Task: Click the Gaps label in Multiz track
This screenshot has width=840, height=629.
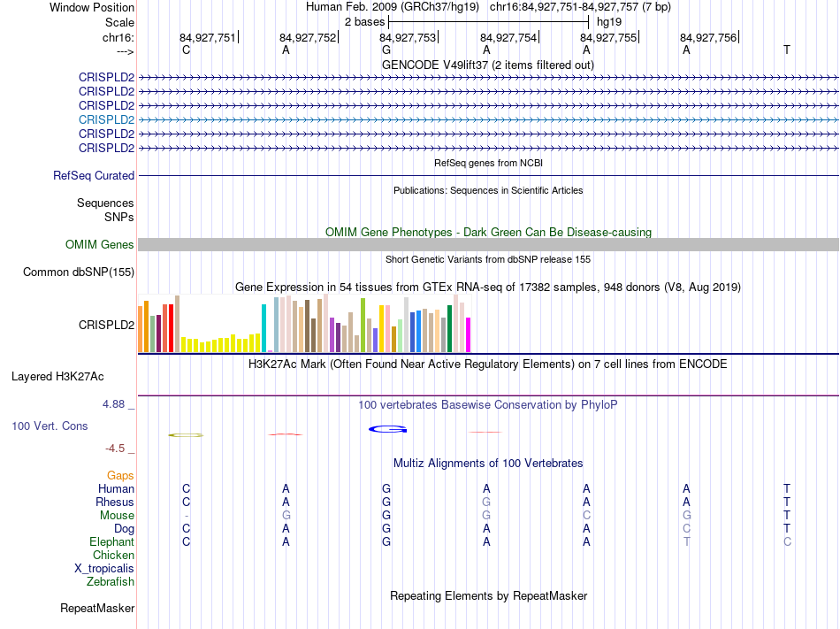Action: [120, 476]
